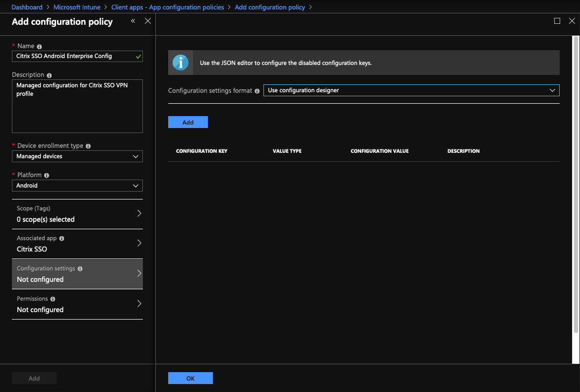Open the Platform dropdown showing Android
The height and width of the screenshot is (392, 580).
77,186
